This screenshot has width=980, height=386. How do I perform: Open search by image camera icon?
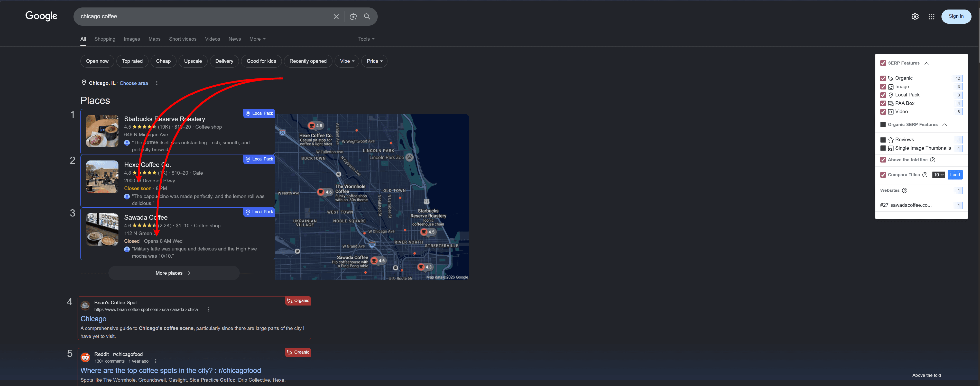[x=353, y=16]
